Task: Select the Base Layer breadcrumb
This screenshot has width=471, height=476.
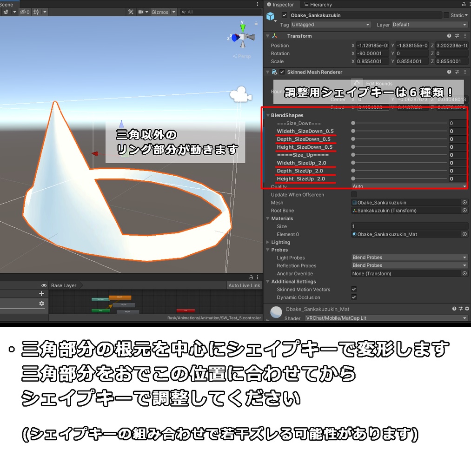Action: pos(64,285)
